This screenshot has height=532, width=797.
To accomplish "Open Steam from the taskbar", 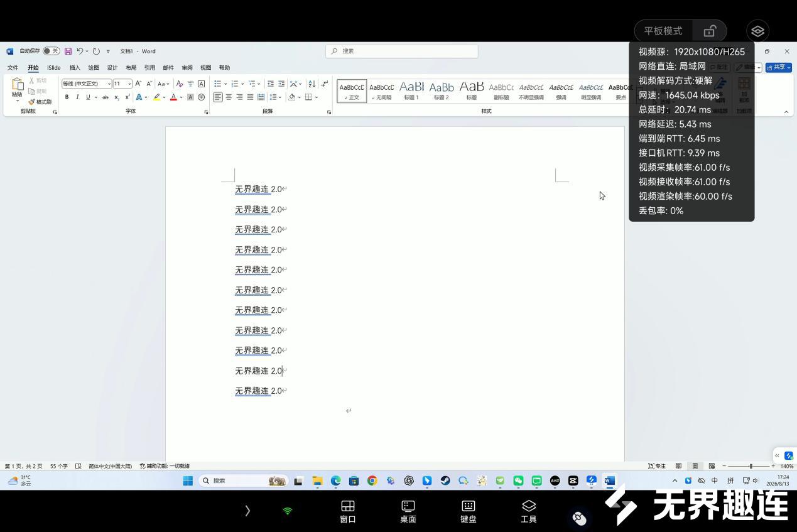I will click(x=445, y=480).
